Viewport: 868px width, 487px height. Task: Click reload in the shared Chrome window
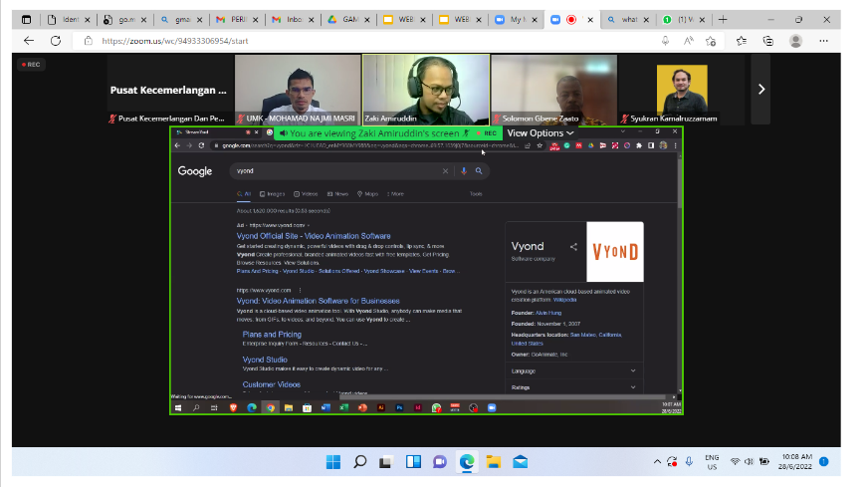(x=201, y=145)
